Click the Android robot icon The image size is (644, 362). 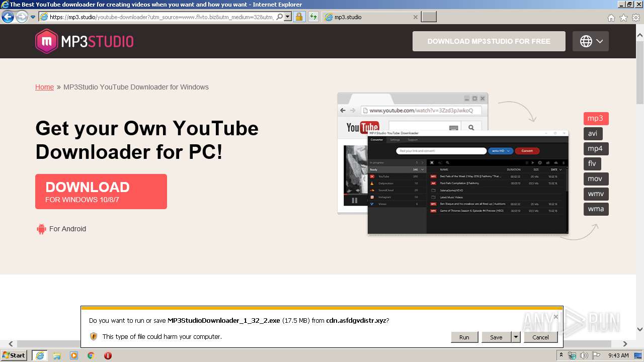click(x=41, y=229)
